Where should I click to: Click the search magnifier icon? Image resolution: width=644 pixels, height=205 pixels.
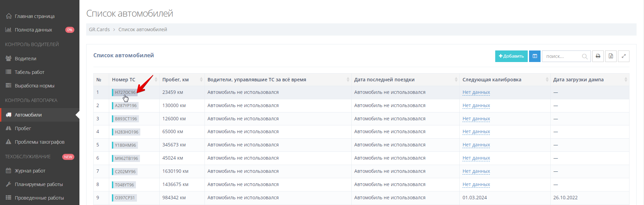coord(585,57)
